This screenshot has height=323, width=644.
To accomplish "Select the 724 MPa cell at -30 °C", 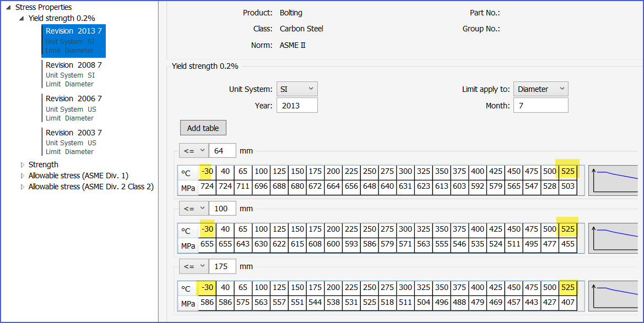I will pos(207,187).
